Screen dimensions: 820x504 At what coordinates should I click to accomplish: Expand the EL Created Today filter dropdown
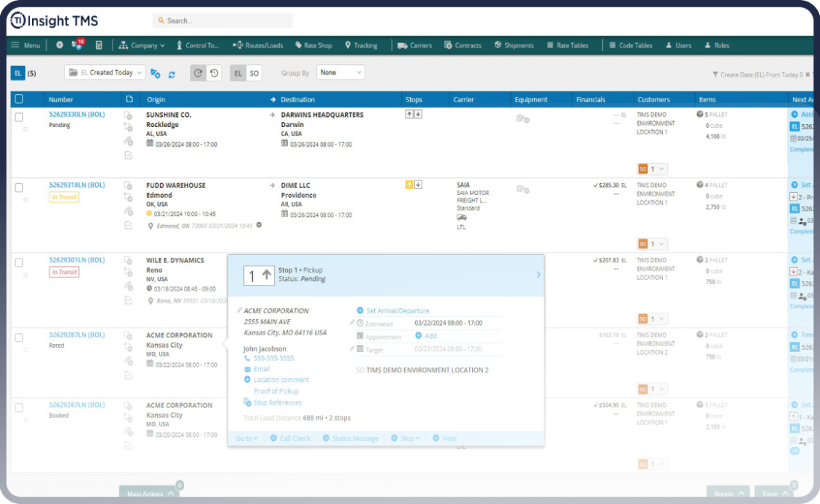click(105, 73)
